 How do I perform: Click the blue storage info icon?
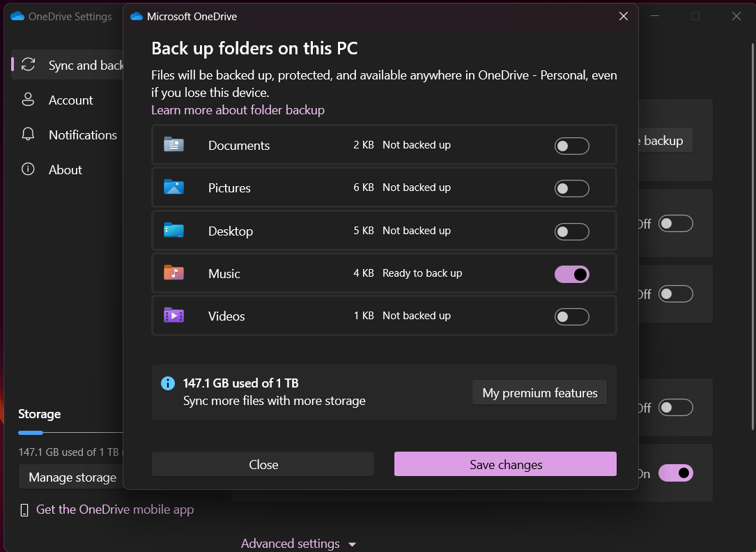click(168, 383)
